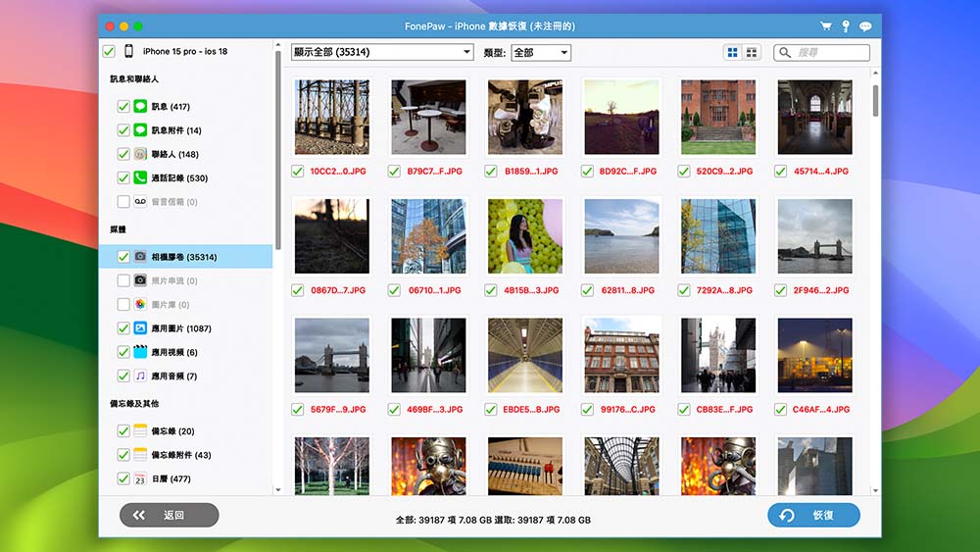Toggle checkbox for photo 4B15B...3.JPG

(491, 290)
